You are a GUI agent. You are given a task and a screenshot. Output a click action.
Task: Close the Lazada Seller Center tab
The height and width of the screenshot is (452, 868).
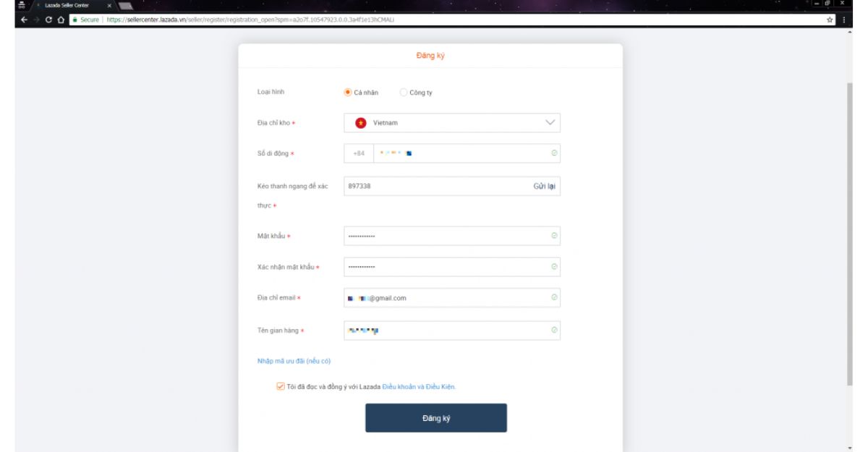(109, 6)
